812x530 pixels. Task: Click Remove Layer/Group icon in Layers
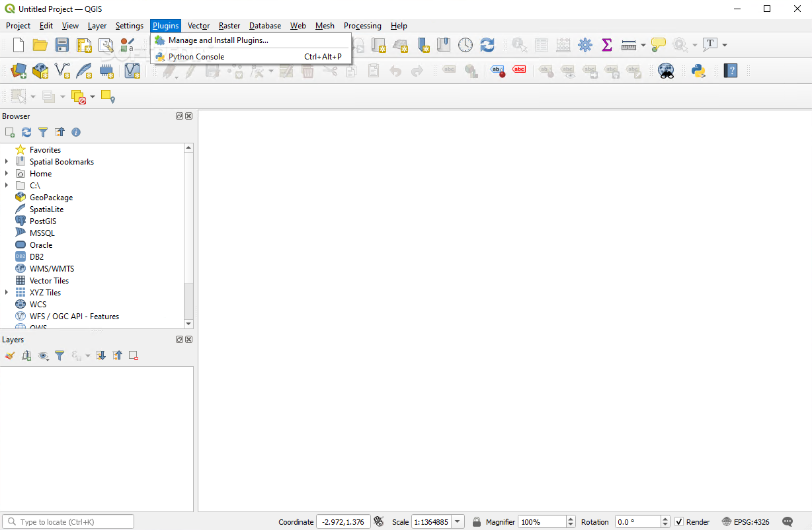[x=134, y=356]
